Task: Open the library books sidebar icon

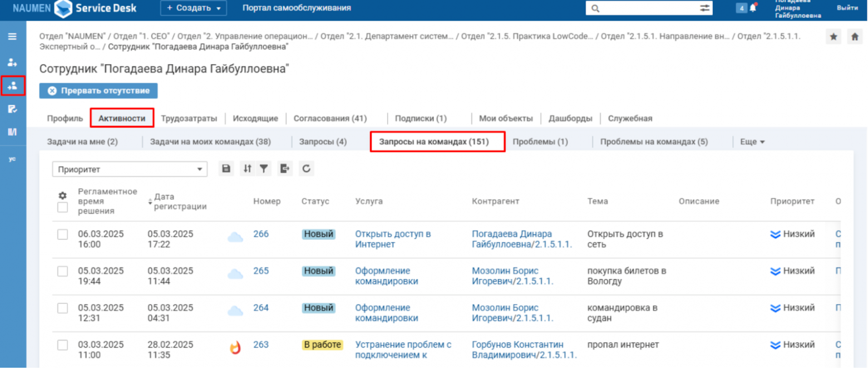Action: tap(12, 132)
